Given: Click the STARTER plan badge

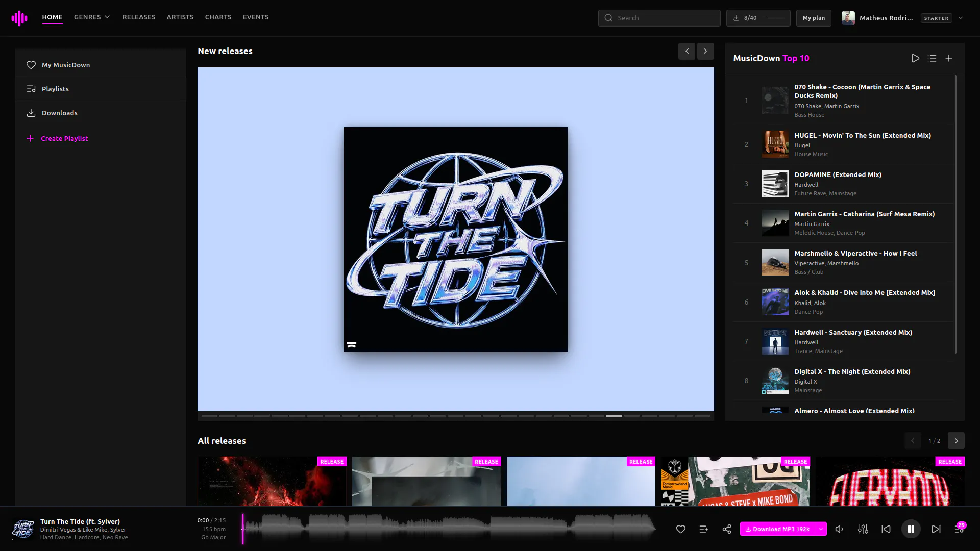Looking at the screenshot, I should (x=936, y=18).
